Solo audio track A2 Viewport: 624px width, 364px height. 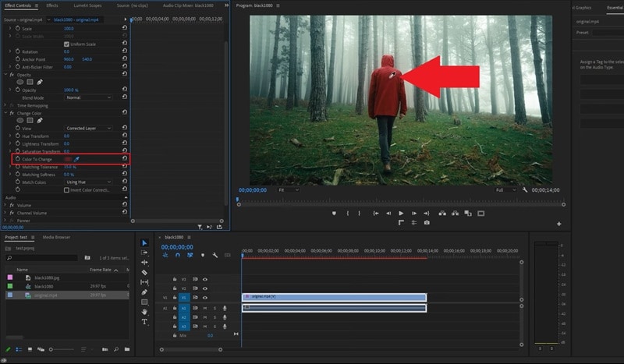point(215,317)
